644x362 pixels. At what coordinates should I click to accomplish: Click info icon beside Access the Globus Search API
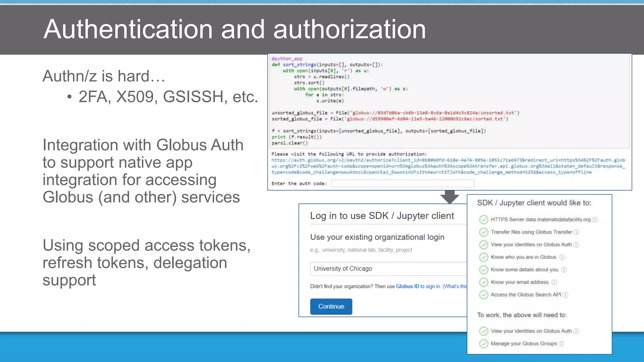pos(565,295)
